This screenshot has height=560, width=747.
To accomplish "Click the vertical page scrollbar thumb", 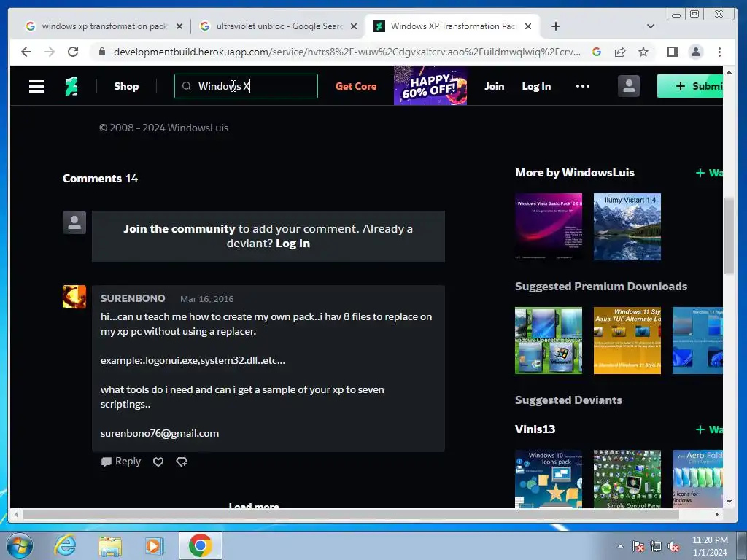I will point(729,236).
